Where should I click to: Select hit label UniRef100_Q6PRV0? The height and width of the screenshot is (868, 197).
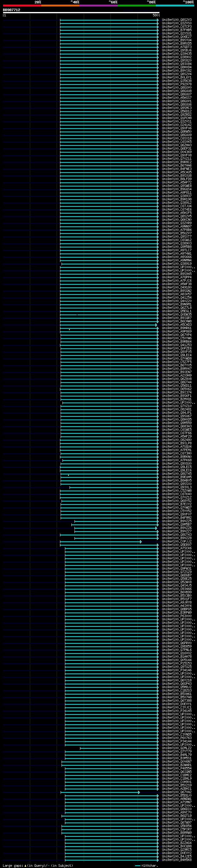(x=177, y=643)
